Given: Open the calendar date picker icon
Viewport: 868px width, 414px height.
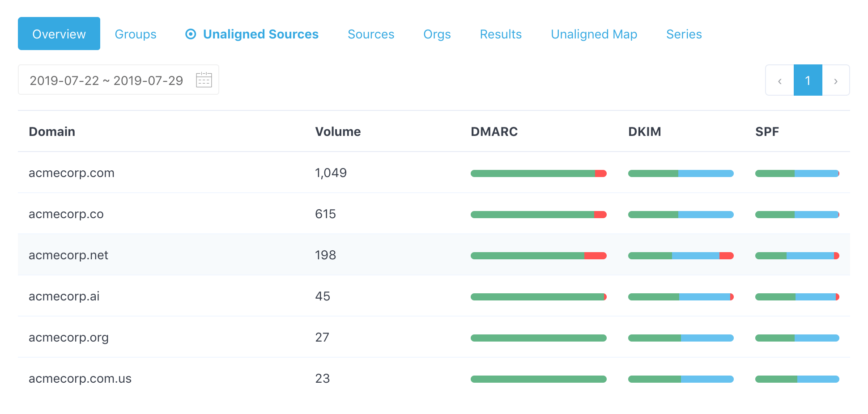Looking at the screenshot, I should click(204, 80).
